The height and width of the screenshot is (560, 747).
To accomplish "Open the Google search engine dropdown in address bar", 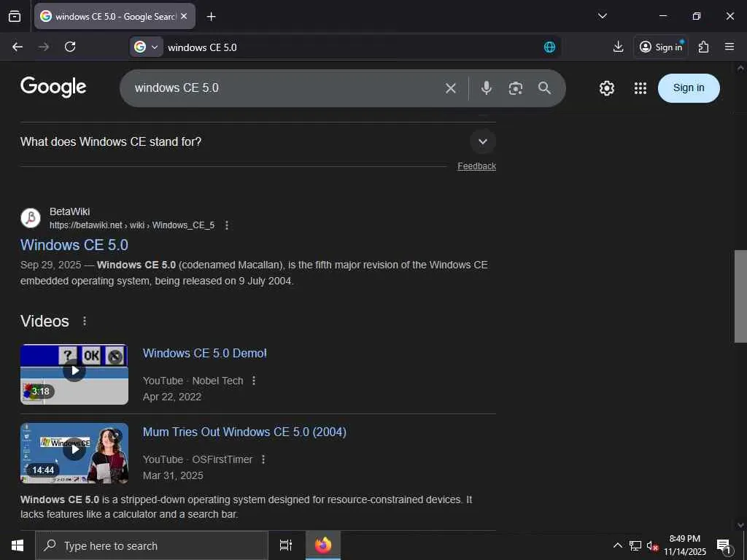I will click(x=146, y=47).
